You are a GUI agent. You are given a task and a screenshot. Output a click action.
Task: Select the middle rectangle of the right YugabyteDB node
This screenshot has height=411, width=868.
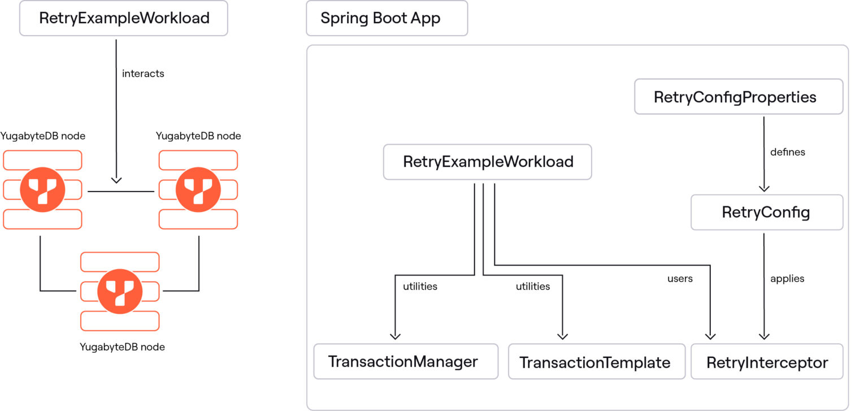point(232,190)
